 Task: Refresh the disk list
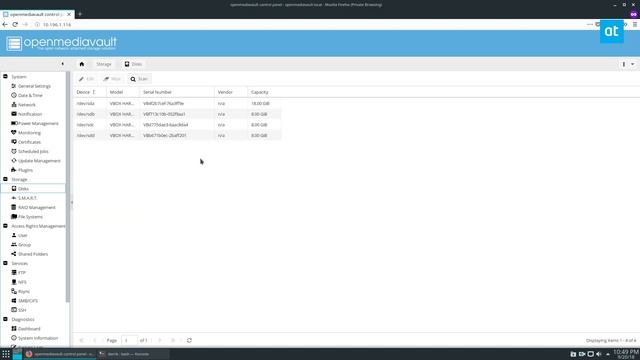pos(189,340)
